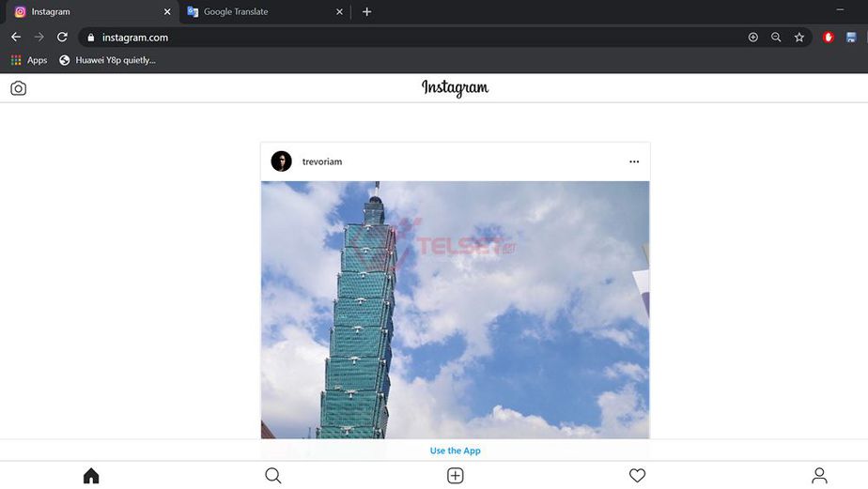This screenshot has height=489, width=868.
Task: Open the Search magnifier in bottom navigation
Action: click(273, 476)
